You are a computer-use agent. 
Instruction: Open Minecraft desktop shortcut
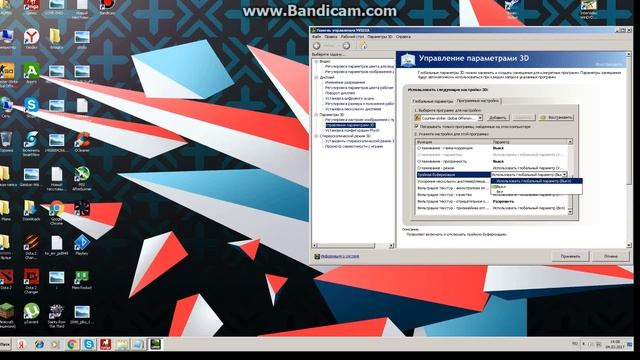[6, 315]
